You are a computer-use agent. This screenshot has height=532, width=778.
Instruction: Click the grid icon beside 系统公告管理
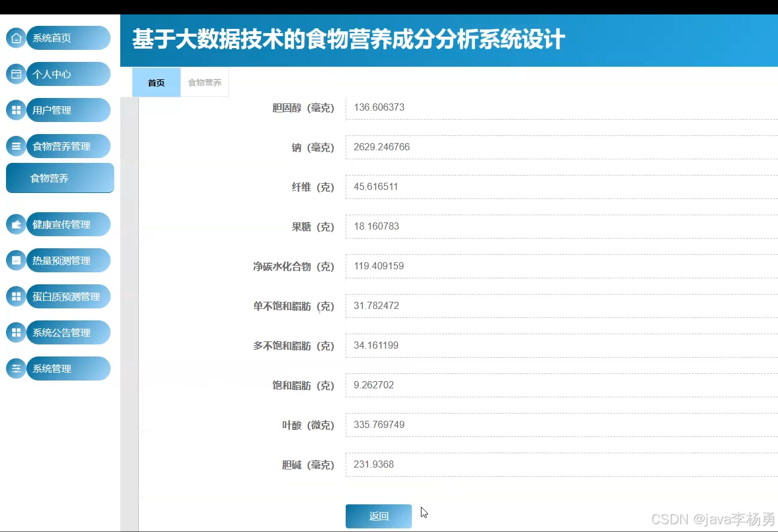tap(16, 332)
